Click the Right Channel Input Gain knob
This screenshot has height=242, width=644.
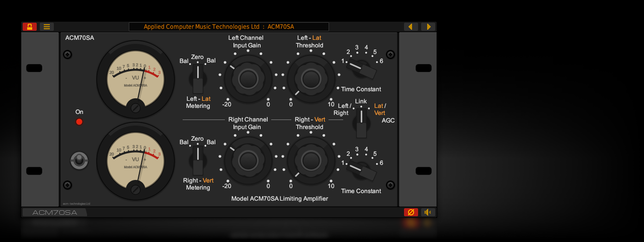tap(248, 160)
